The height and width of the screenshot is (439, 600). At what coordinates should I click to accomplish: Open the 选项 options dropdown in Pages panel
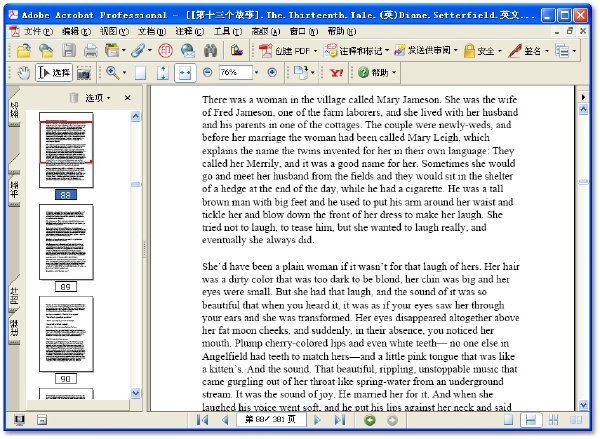point(98,98)
